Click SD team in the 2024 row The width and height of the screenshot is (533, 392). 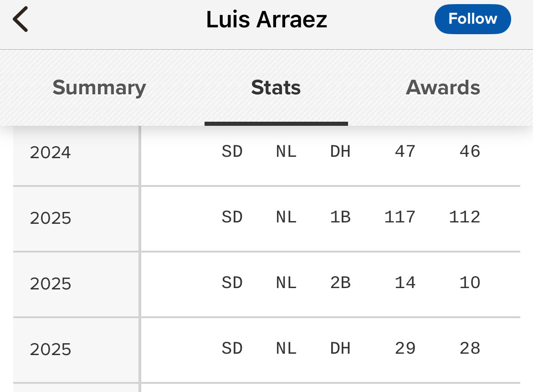point(232,151)
